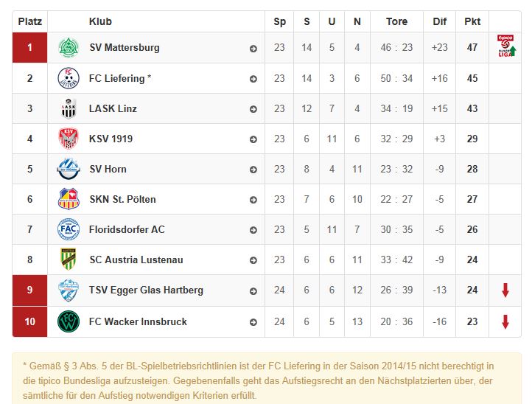Click the FC Wacker Innsbruck green logo
Viewport: 532px width, 404px height.
coord(69,321)
